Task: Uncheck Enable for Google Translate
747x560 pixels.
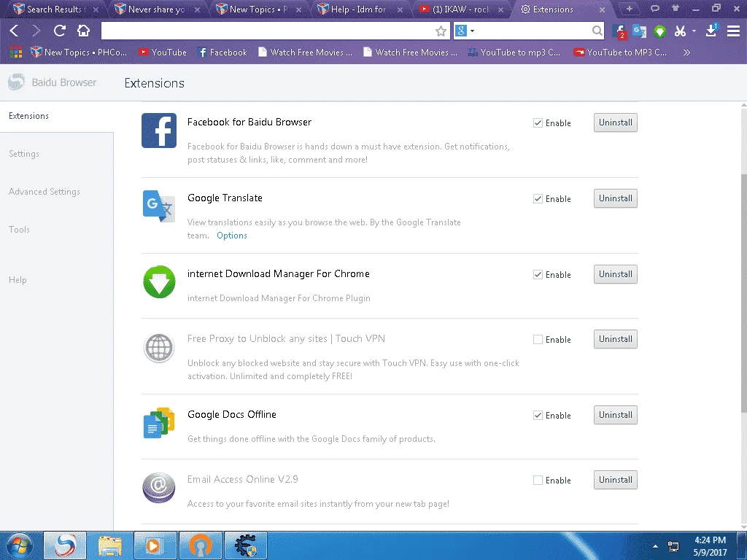Action: (x=538, y=198)
